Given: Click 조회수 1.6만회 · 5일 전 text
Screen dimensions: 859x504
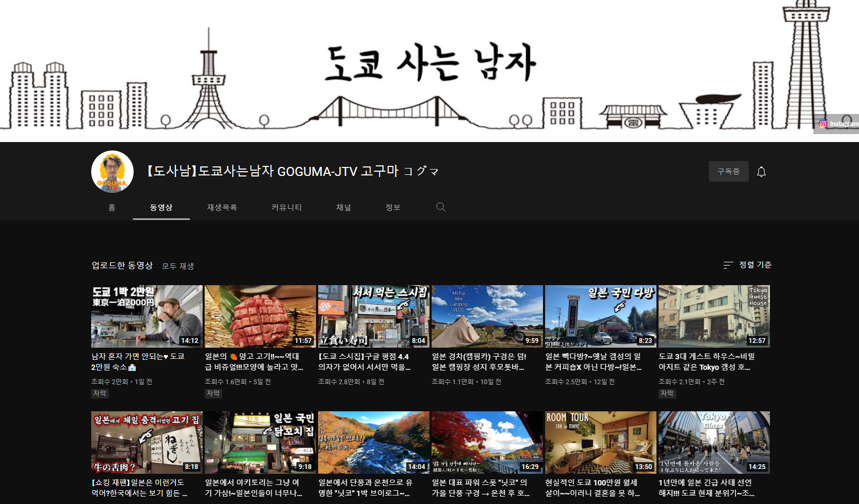Looking at the screenshot, I should [x=238, y=382].
